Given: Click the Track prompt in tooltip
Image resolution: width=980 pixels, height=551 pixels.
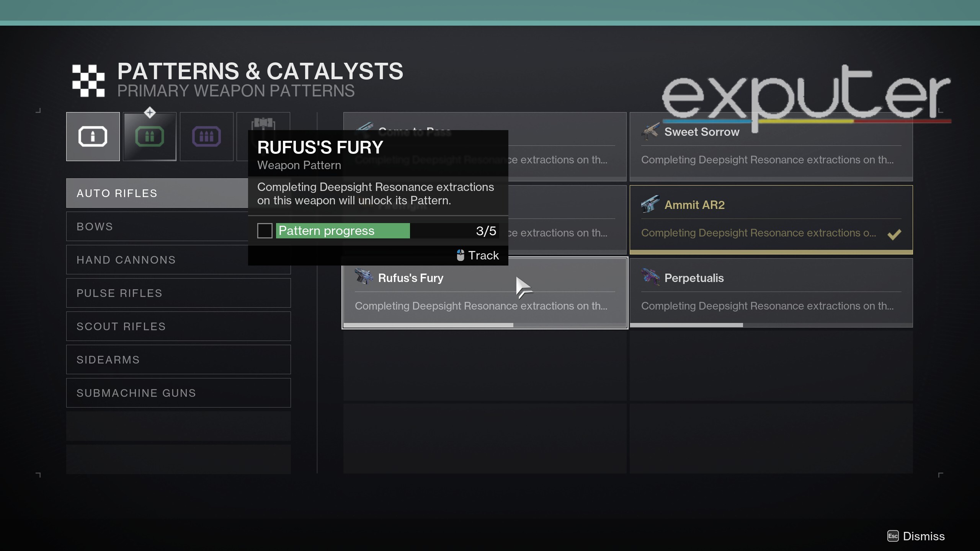Looking at the screenshot, I should pos(478,255).
